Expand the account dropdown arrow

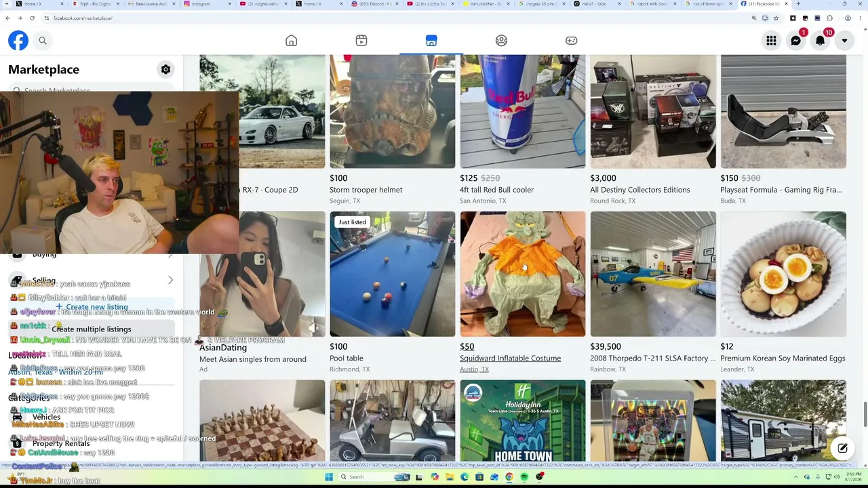coord(844,41)
